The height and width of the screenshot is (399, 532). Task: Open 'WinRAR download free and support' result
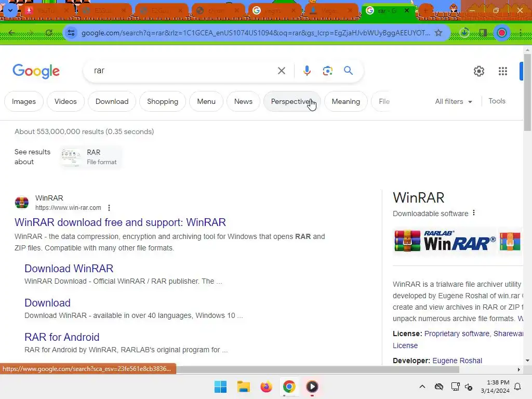pos(120,222)
